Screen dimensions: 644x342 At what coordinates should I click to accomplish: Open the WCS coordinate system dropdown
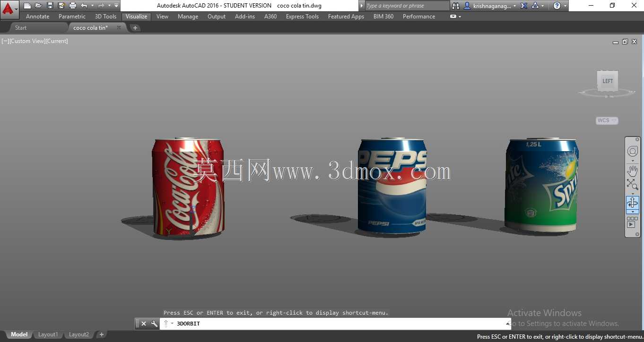(x=607, y=120)
